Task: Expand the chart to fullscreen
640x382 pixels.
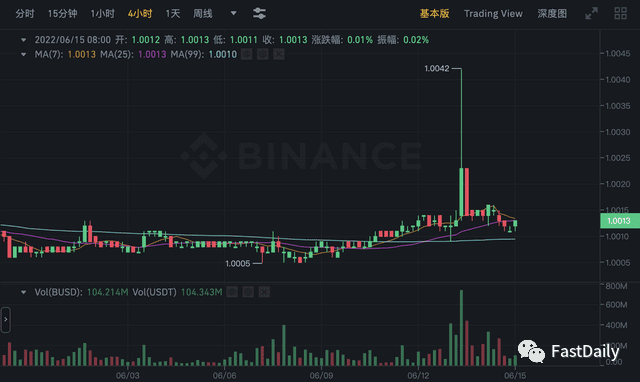Action: coord(591,13)
